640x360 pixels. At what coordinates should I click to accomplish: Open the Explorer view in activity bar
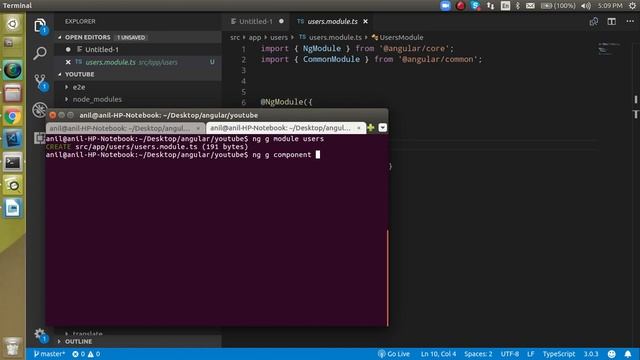[40, 26]
